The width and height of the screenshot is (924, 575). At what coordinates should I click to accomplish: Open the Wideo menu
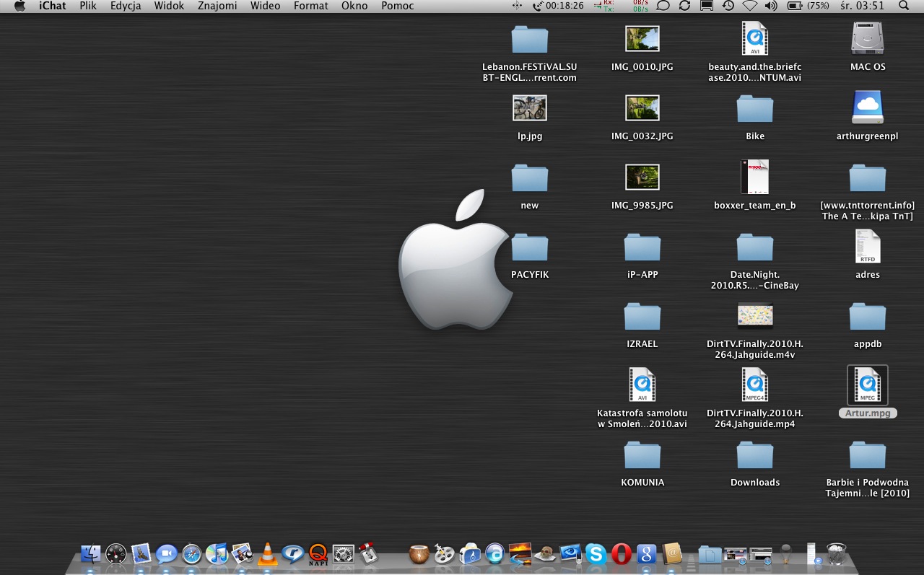click(265, 6)
